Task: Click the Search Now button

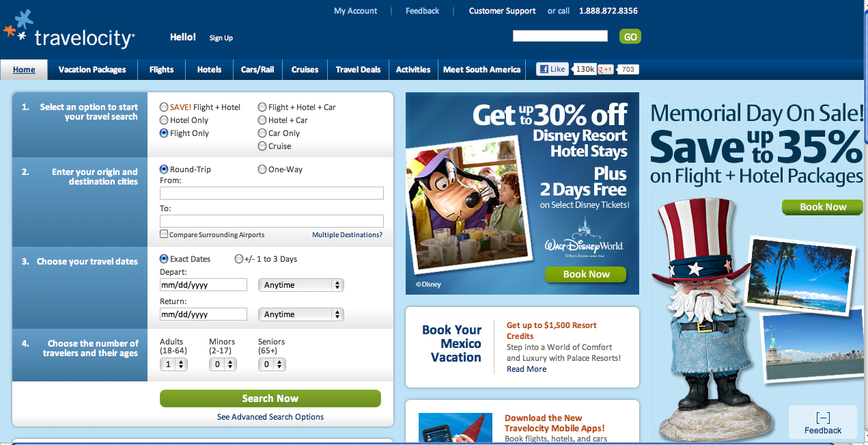Action: [x=270, y=399]
